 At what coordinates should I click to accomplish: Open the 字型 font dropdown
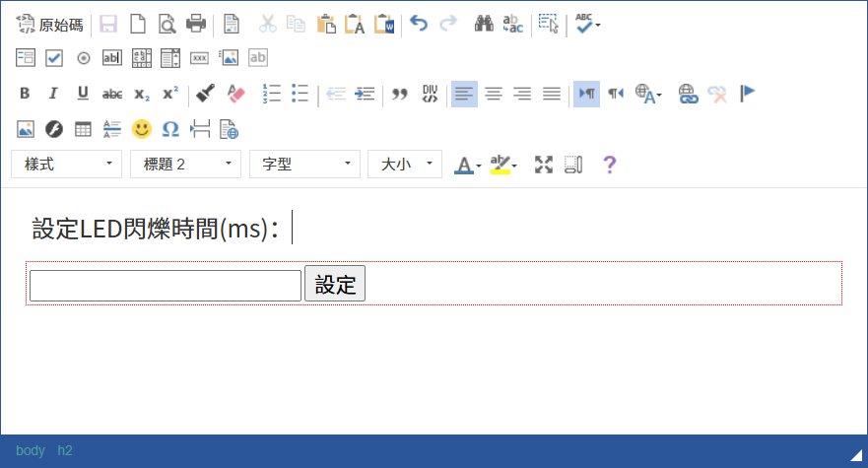304,165
